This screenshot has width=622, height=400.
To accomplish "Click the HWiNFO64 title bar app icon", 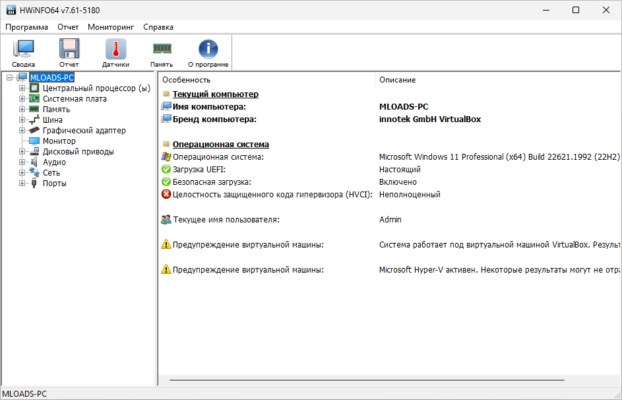I will coord(11,10).
